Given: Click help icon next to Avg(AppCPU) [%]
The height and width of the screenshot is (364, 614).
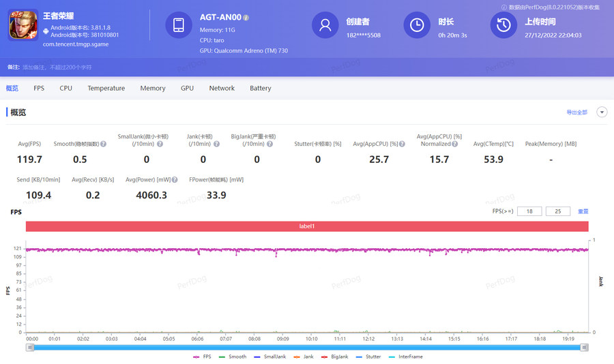Looking at the screenshot, I should tap(403, 144).
